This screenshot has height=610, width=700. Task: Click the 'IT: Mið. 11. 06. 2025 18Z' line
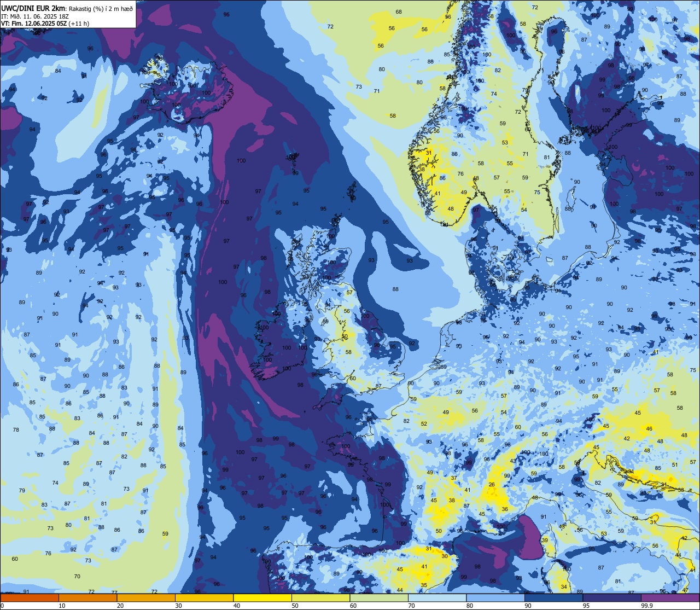pos(35,16)
